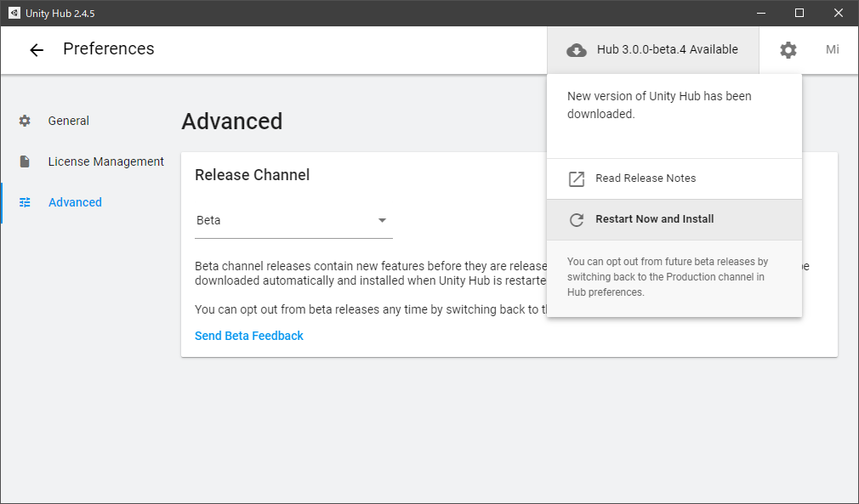Choose Restart Now and Install

674,219
